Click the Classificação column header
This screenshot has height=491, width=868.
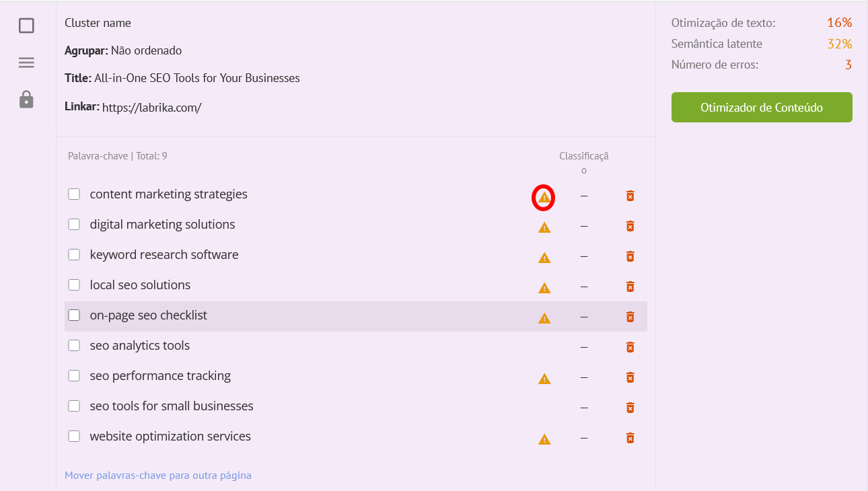point(583,163)
